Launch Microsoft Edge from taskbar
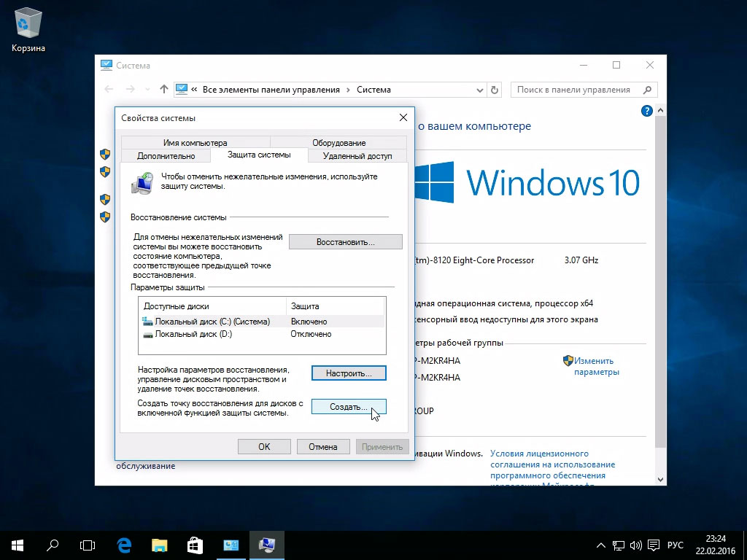The image size is (747, 560). pos(124,545)
